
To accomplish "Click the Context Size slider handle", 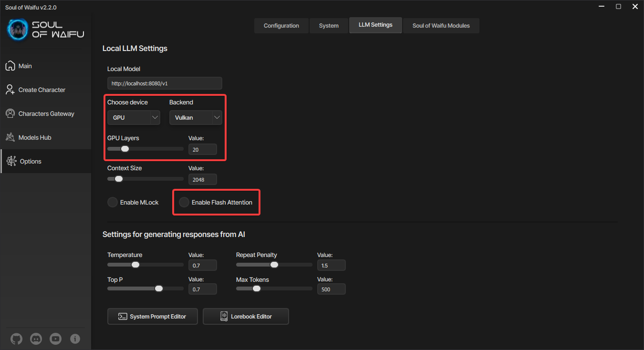I will pyautogui.click(x=119, y=179).
